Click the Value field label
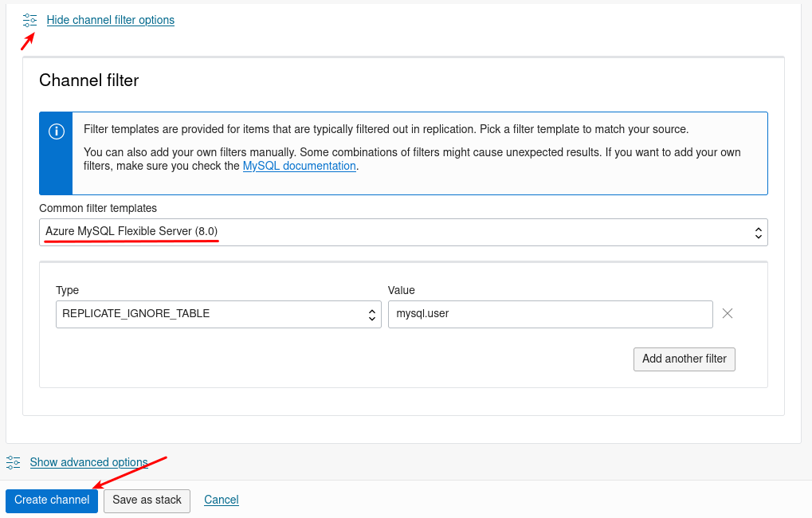This screenshot has width=812, height=518. click(401, 290)
